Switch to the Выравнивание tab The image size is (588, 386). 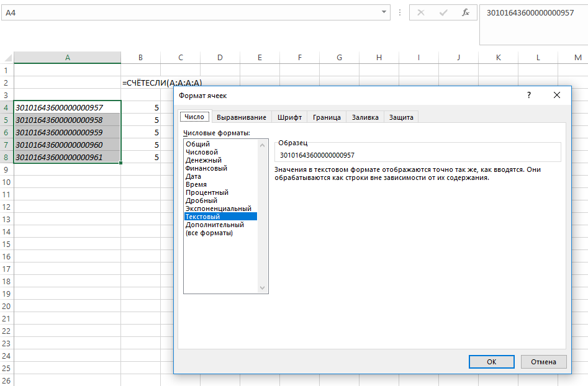pyautogui.click(x=242, y=117)
